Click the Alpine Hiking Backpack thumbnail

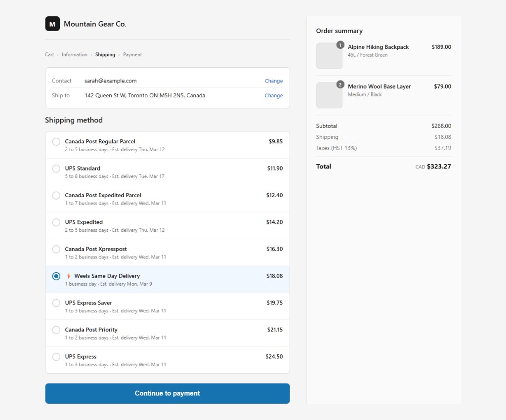[329, 55]
